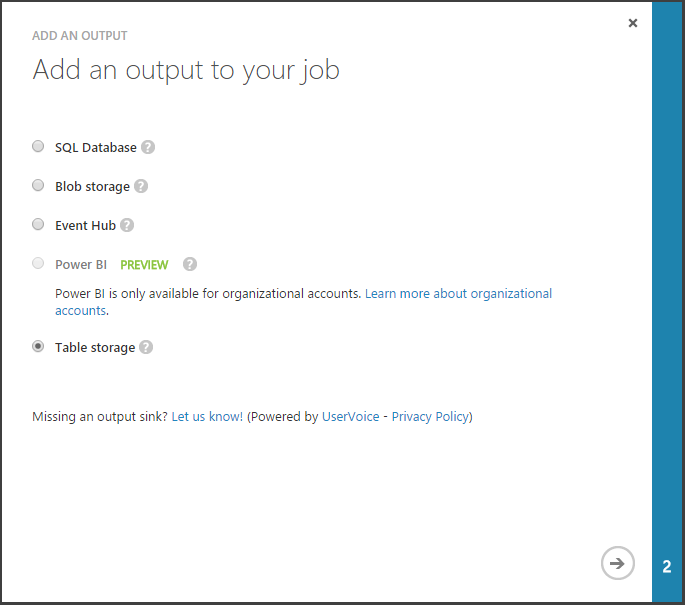
Task: Click the Table storage label text
Action: pyautogui.click(x=95, y=348)
